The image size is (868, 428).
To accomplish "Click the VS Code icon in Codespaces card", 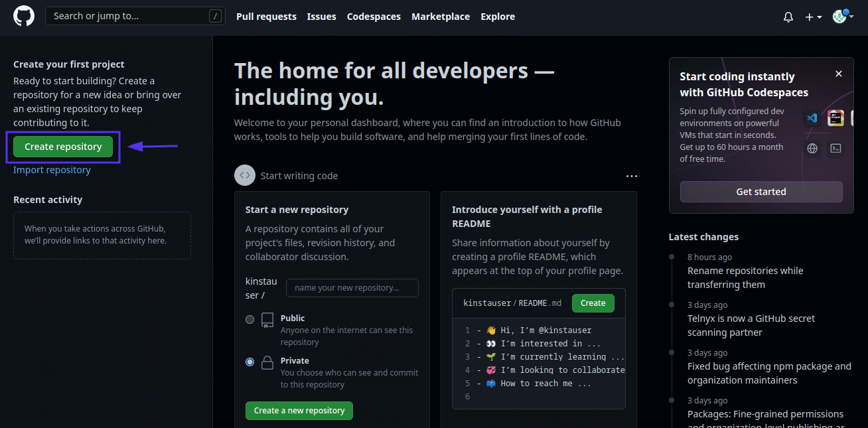I will (x=812, y=119).
